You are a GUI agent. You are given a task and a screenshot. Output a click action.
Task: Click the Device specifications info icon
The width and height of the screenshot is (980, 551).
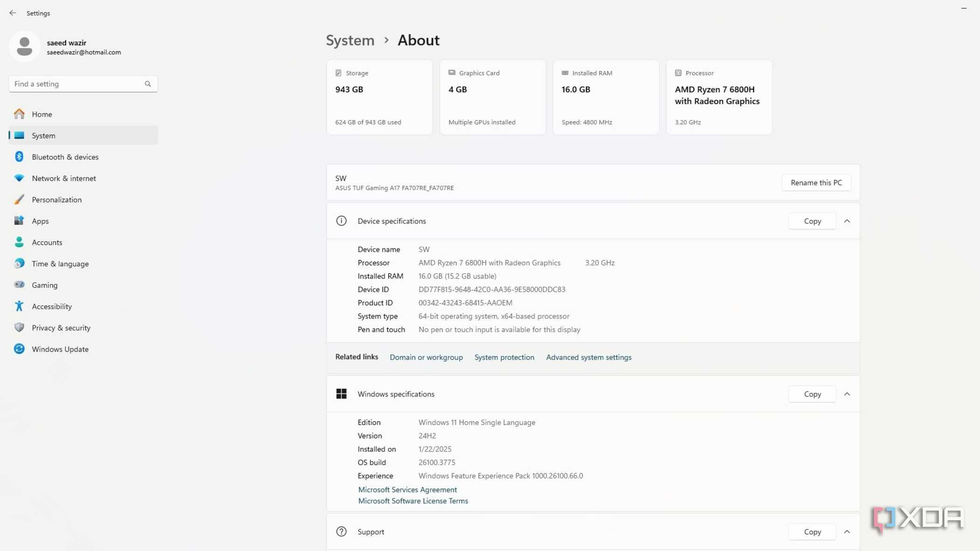pyautogui.click(x=341, y=221)
